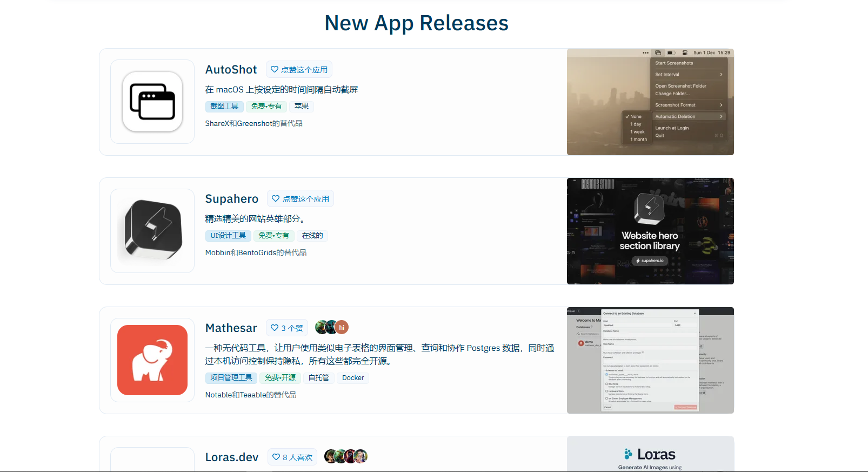The image size is (868, 472).
Task: Click the Mathesar 3 likes button
Action: click(x=287, y=328)
